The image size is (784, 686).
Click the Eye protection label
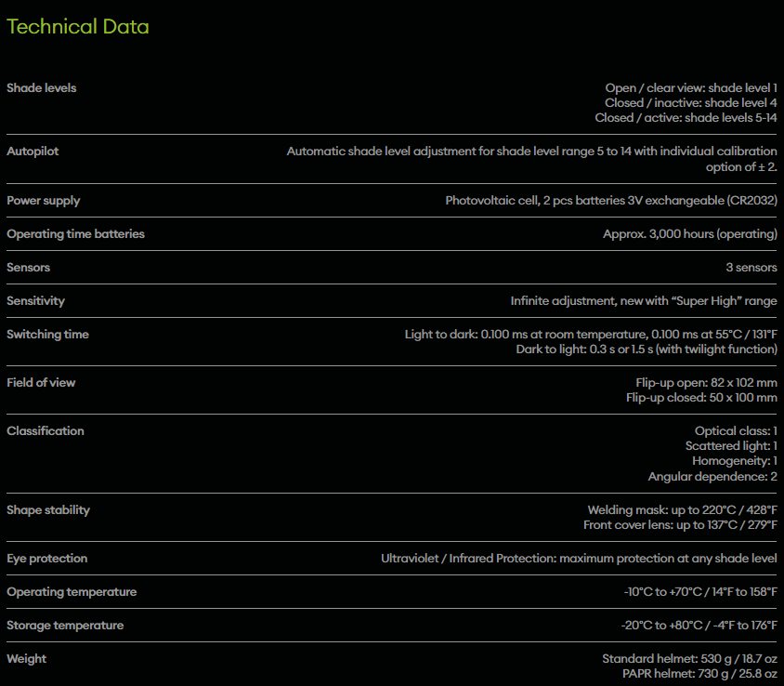tap(47, 559)
